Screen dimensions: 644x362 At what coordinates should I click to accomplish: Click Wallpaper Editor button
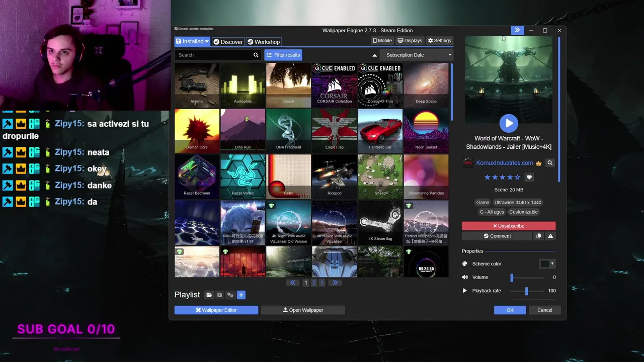coord(216,310)
